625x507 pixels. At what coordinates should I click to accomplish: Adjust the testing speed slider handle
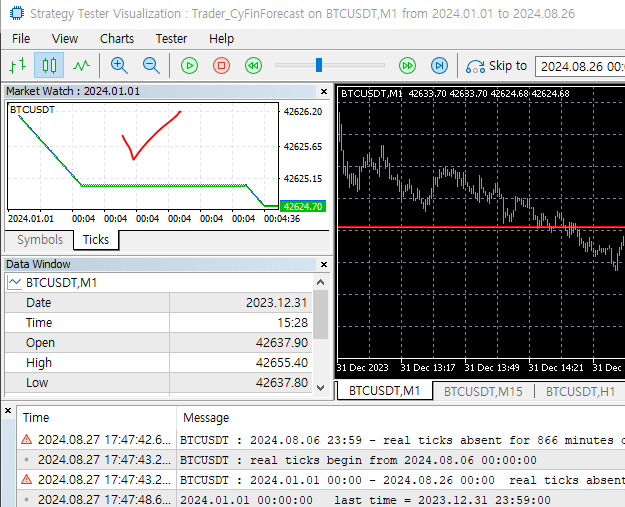(x=319, y=65)
